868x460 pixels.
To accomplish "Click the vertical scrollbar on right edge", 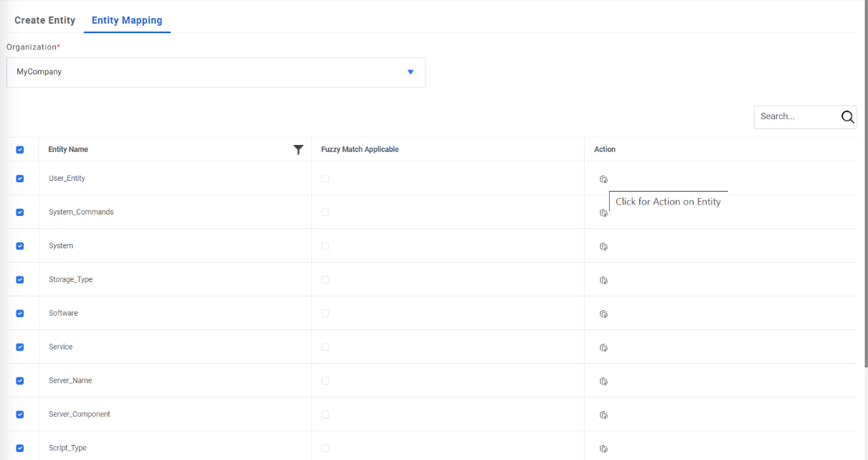I will click(x=864, y=179).
